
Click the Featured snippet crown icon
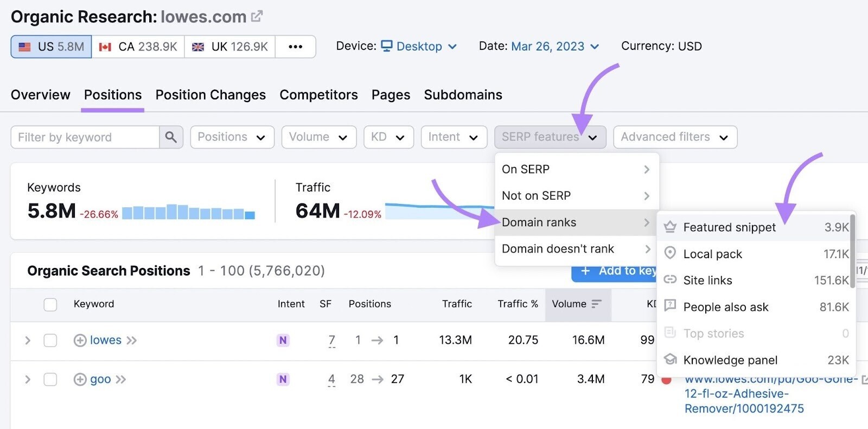(x=671, y=227)
